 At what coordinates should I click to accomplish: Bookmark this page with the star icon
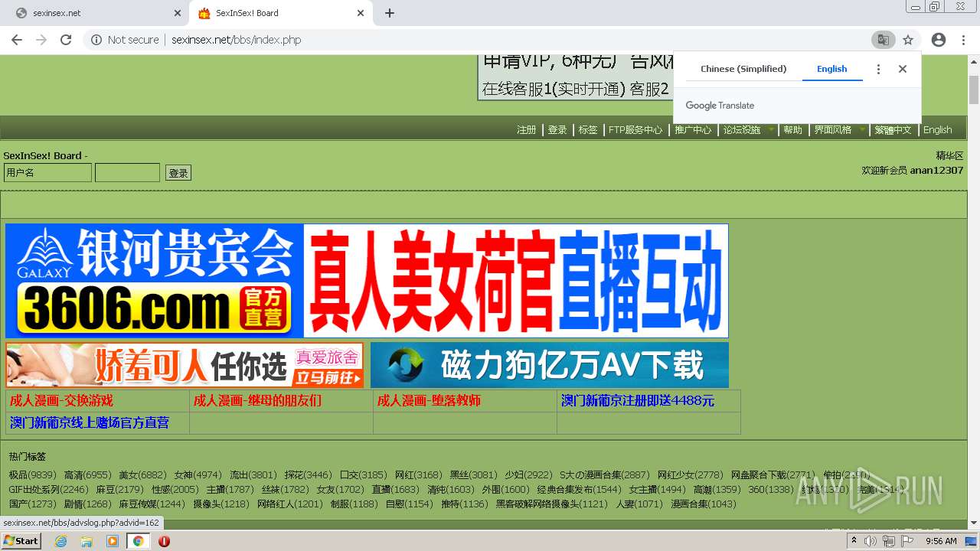click(908, 40)
